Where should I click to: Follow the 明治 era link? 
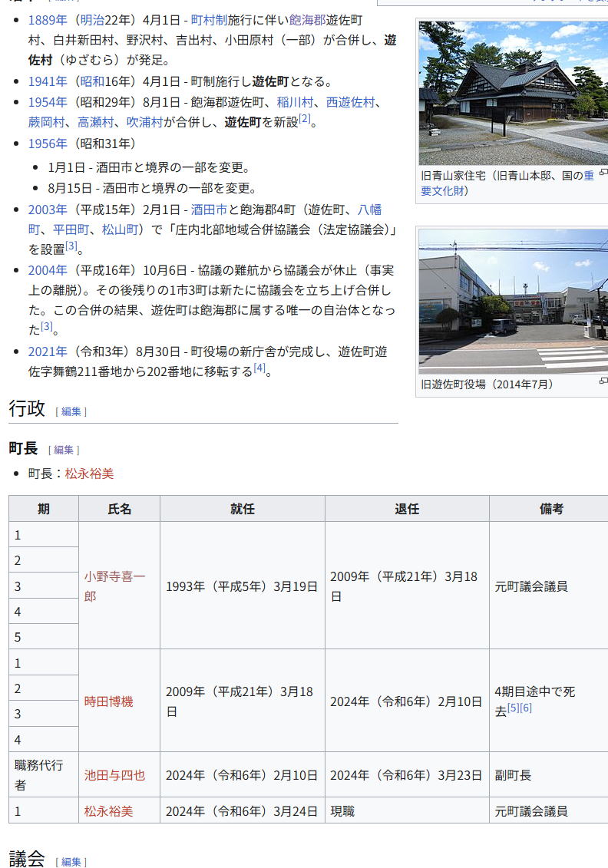[92, 20]
